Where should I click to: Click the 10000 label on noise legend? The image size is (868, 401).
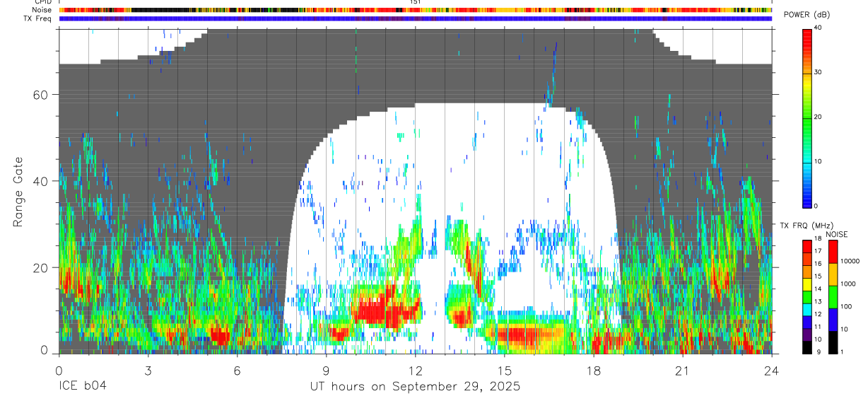(850, 261)
